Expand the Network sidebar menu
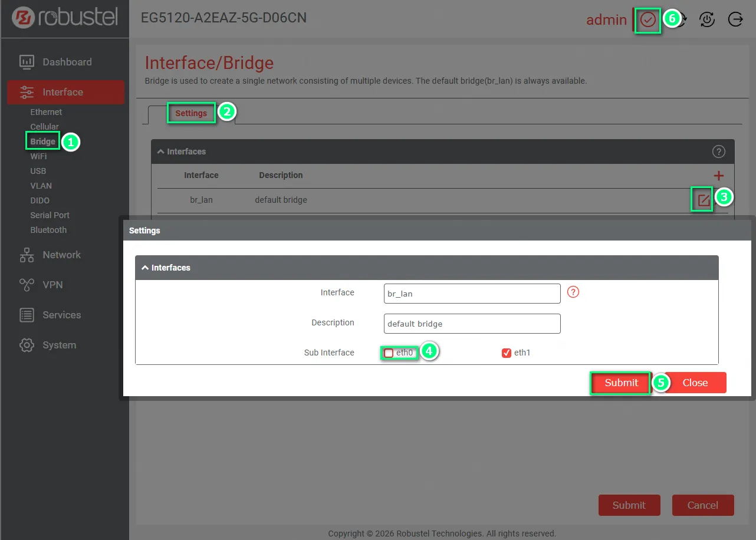Screen dimensions: 756x540 tap(61, 255)
